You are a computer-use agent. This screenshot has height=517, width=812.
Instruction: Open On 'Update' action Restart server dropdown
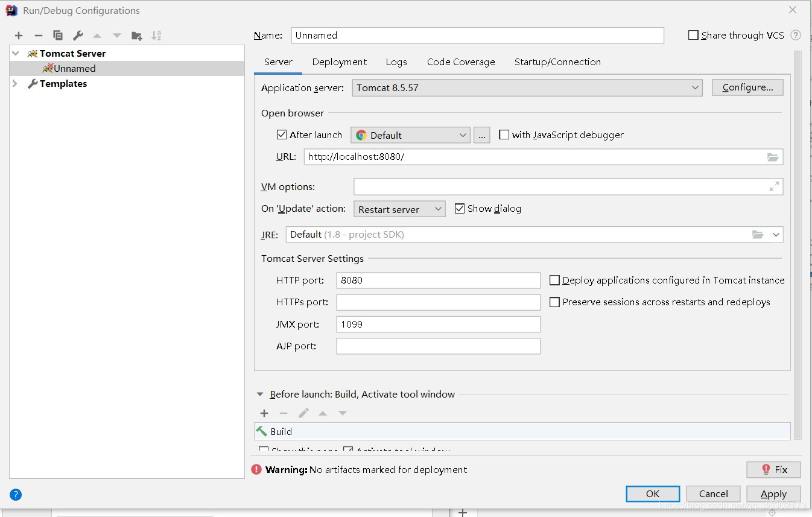pyautogui.click(x=399, y=209)
